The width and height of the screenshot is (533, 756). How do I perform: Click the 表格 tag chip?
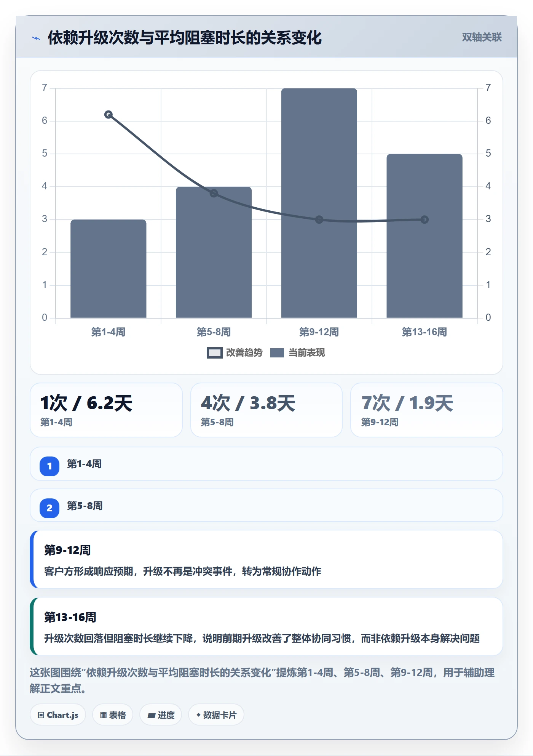[x=113, y=715]
